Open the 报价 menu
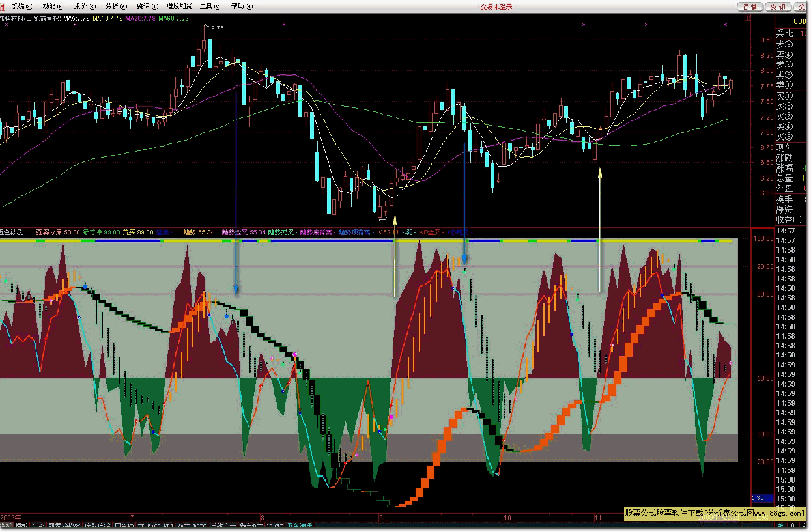Image resolution: width=811 pixels, height=532 pixels. (x=85, y=7)
